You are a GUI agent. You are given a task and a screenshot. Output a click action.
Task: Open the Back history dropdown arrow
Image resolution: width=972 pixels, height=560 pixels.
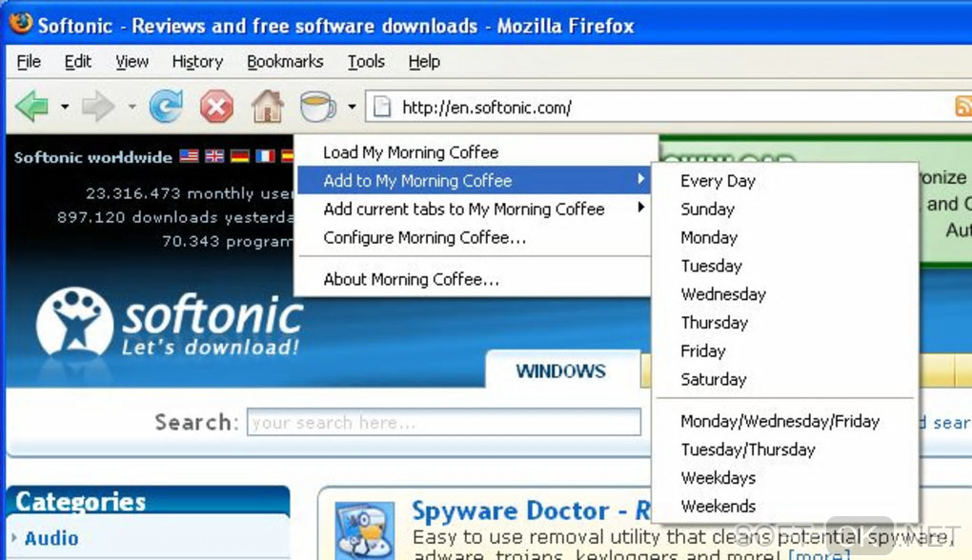point(65,107)
